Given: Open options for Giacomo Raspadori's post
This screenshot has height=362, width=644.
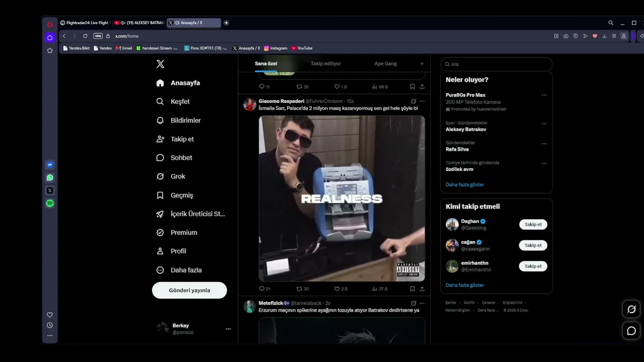Looking at the screenshot, I should [422, 101].
